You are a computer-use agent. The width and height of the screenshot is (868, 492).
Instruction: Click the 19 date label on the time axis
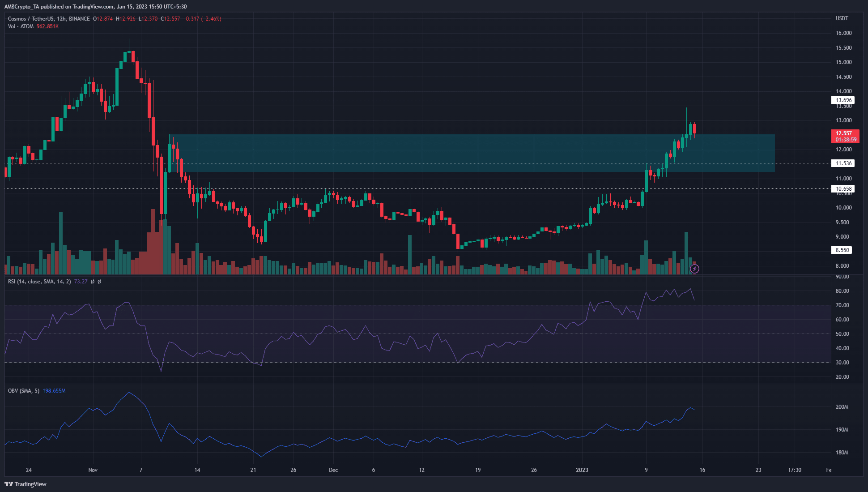pos(478,470)
